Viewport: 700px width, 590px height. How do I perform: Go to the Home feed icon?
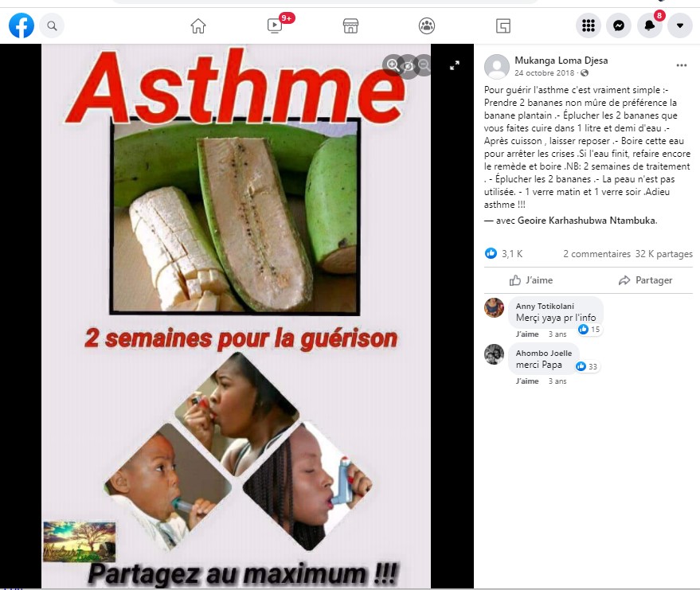click(198, 26)
